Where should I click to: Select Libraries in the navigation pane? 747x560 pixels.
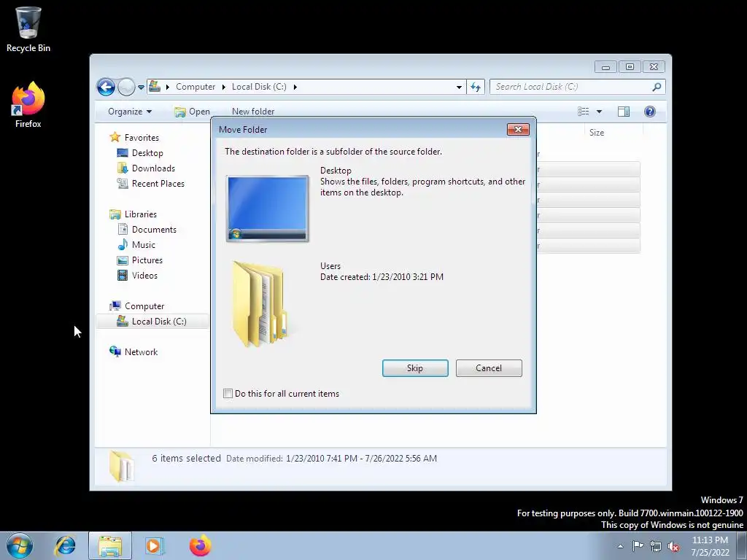[x=141, y=214]
